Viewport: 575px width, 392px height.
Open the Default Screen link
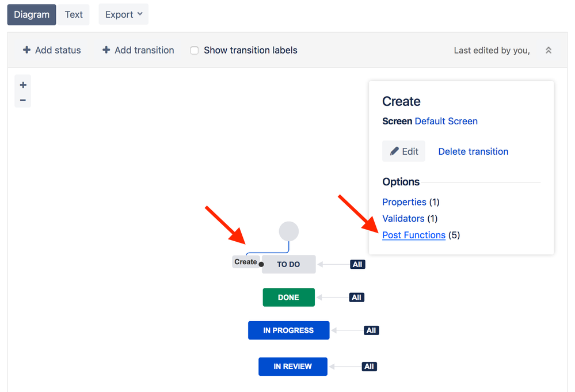click(446, 121)
